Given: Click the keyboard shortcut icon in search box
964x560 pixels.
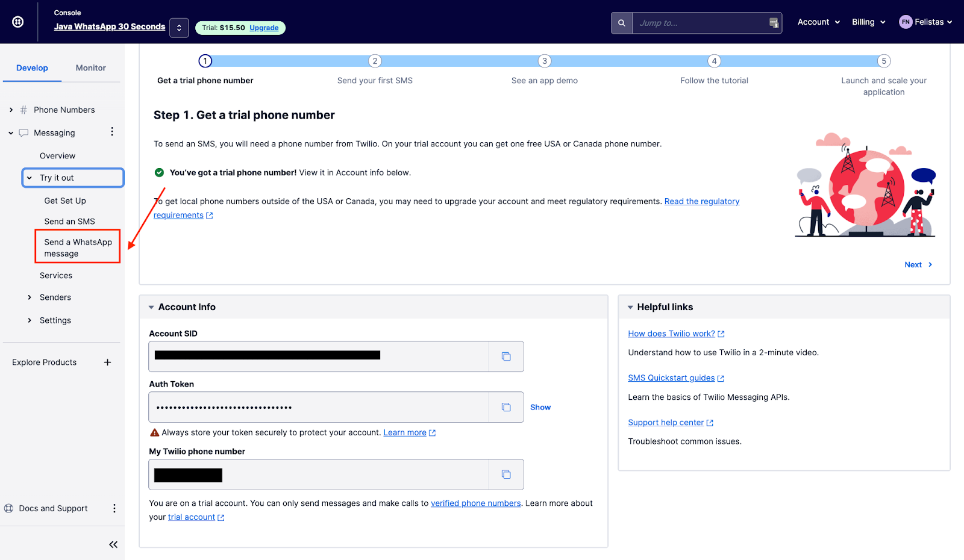Looking at the screenshot, I should (774, 23).
